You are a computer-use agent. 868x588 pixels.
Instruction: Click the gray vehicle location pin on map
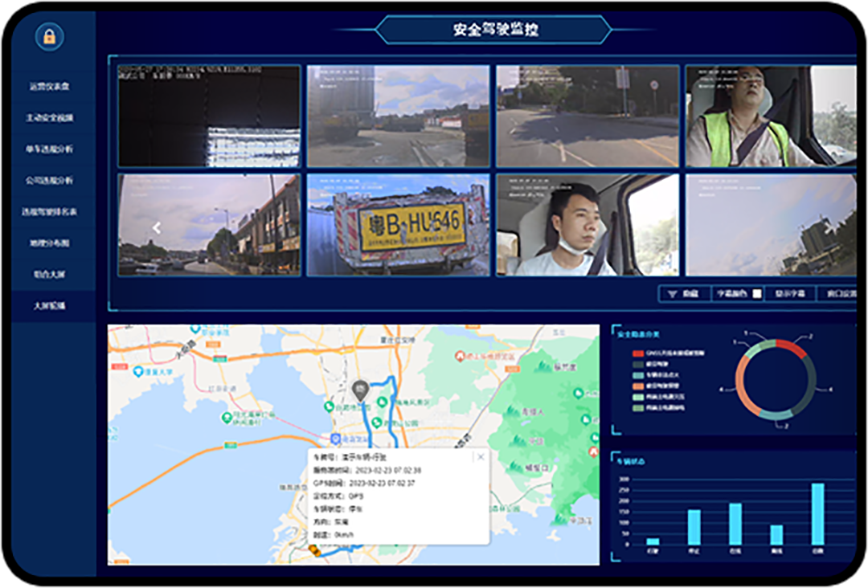point(360,390)
